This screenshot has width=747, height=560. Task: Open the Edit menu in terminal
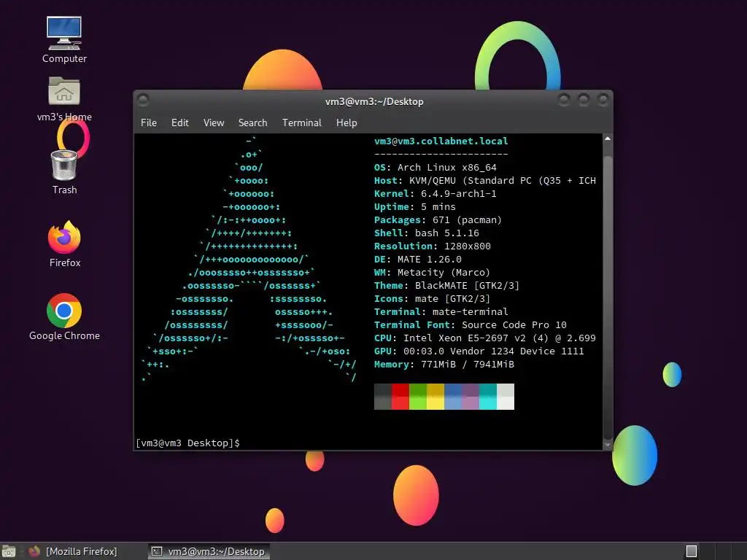point(179,122)
